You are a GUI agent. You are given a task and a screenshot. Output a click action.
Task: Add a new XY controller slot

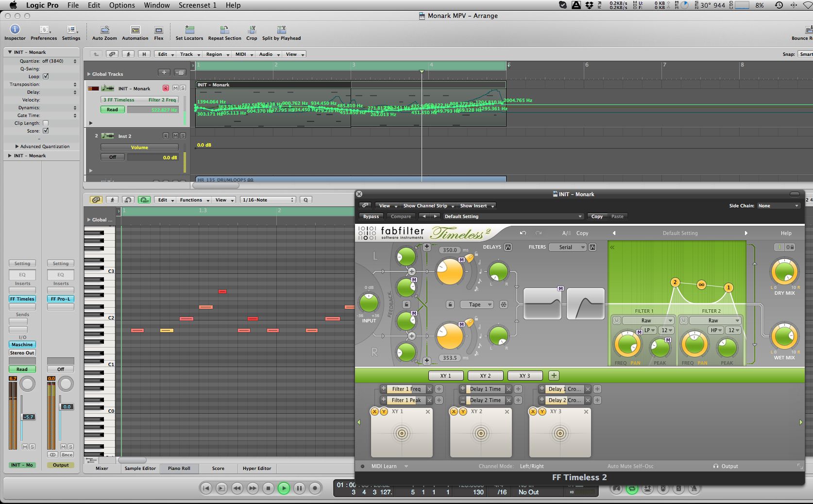point(554,375)
